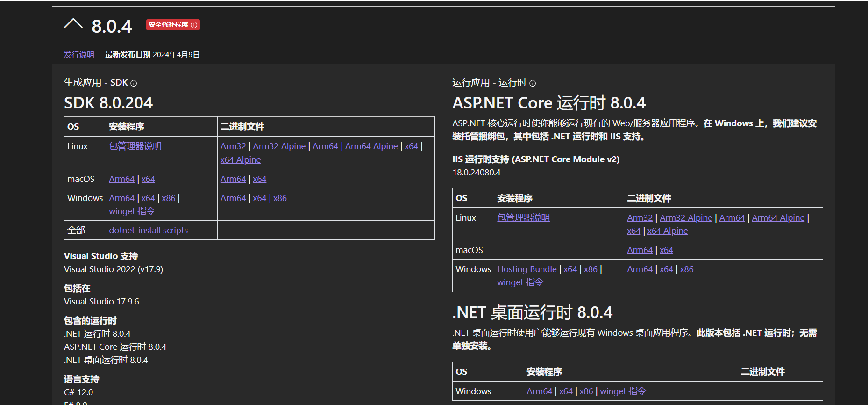Download SDK Linux x64 binary
Screen dimensions: 868x405
[x=411, y=146]
